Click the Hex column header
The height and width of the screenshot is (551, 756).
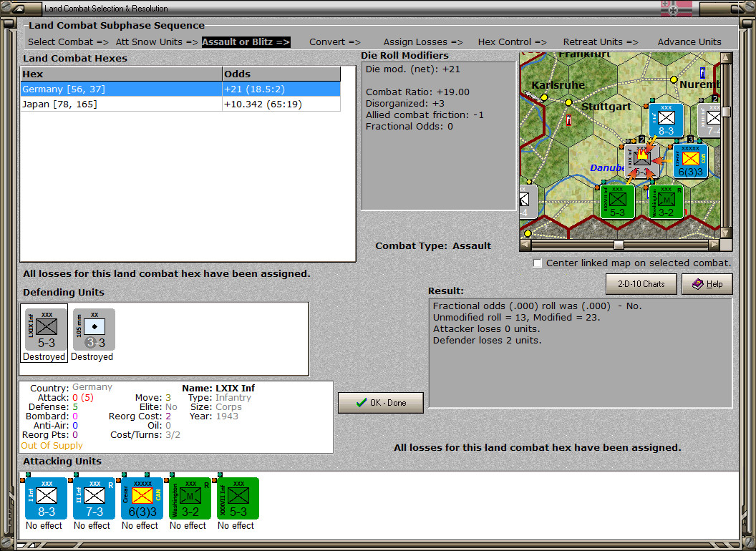pyautogui.click(x=121, y=74)
